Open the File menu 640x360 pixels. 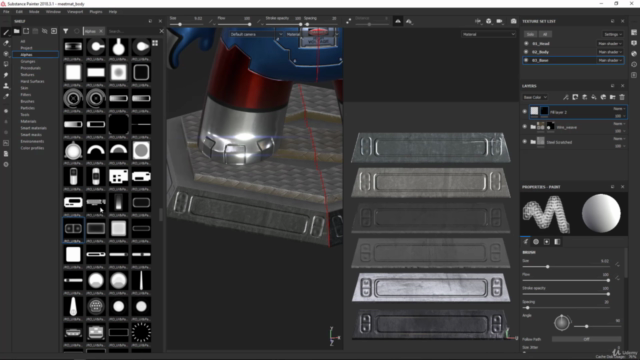[x=6, y=12]
